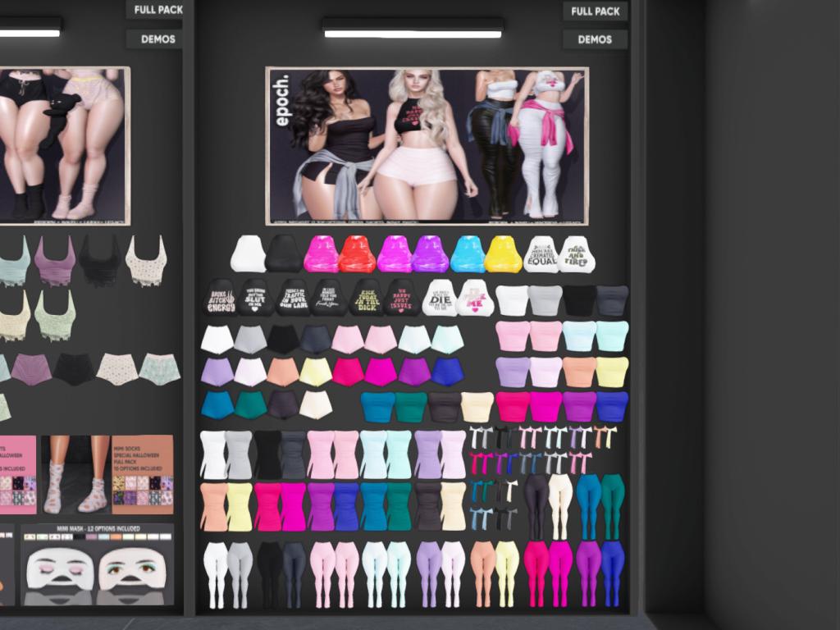This screenshot has width=840, height=630.
Task: Select the black lace shorts on left wall
Action: pos(75,369)
